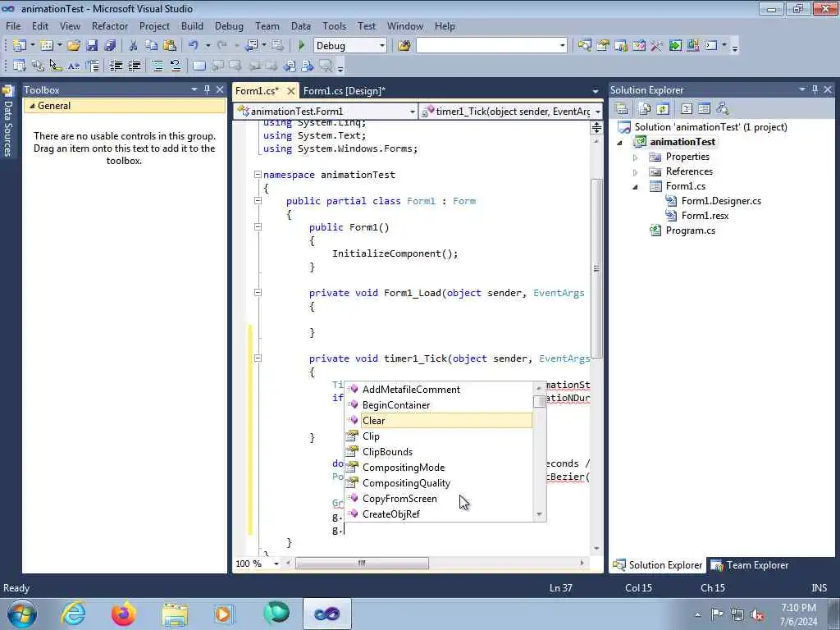Click Refresh in Solution Explorer toolbar

(x=663, y=108)
